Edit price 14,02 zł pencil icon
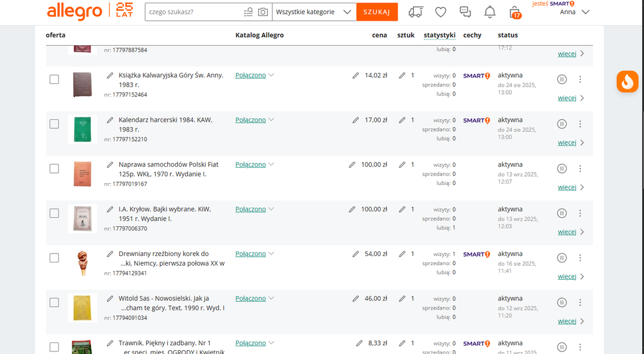Screen dimensions: 644x354 [x=356, y=75]
